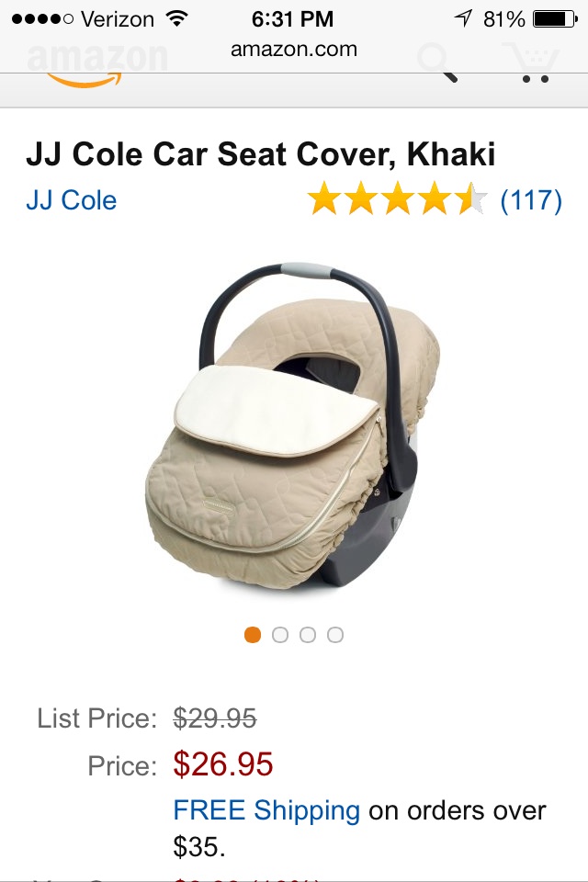Tap the Amazon logo
The image size is (588, 882).
coord(97,64)
